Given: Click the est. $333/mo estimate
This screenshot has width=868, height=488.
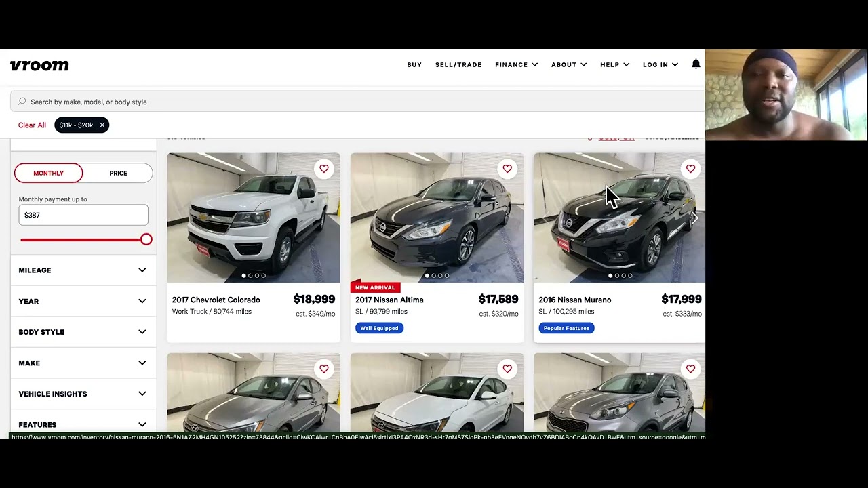Looking at the screenshot, I should pyautogui.click(x=682, y=314).
